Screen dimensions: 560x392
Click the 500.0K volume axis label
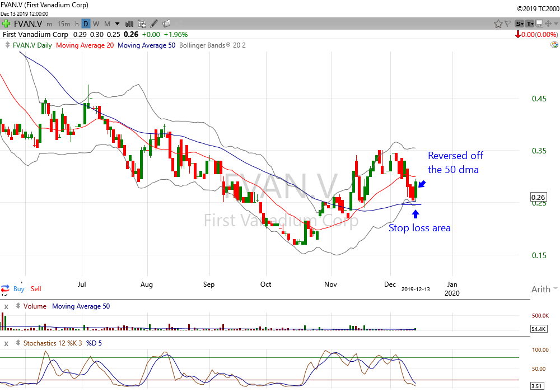[540, 316]
